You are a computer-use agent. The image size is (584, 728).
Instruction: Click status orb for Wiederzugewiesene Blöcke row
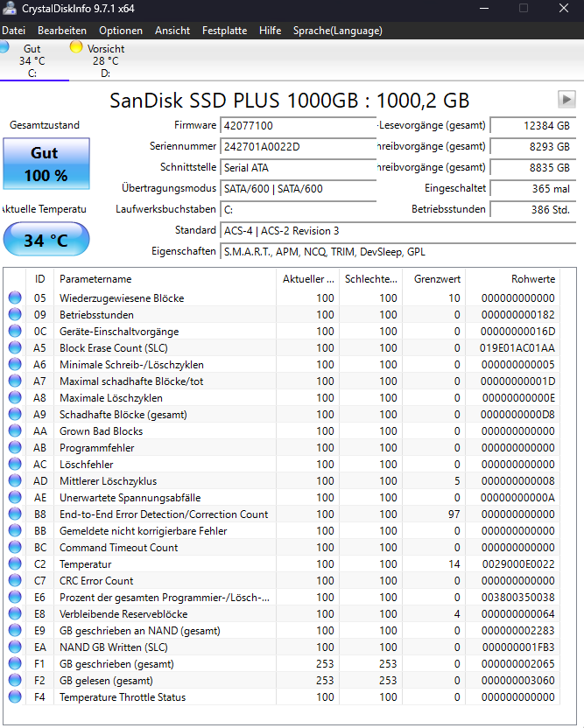pyautogui.click(x=15, y=297)
